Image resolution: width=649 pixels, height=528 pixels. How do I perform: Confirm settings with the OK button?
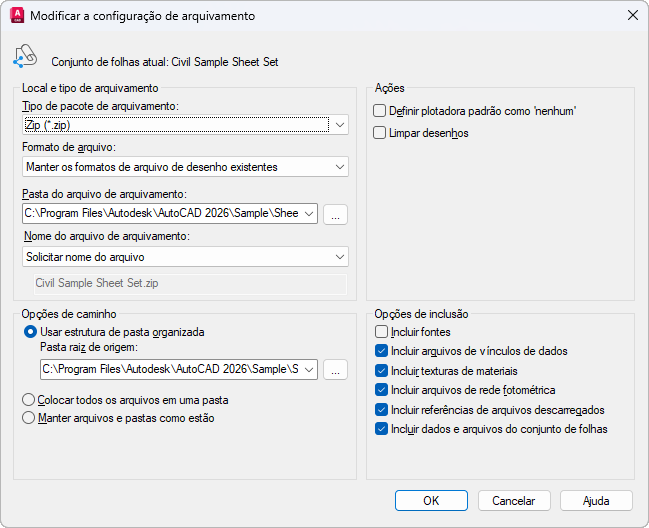(x=431, y=500)
